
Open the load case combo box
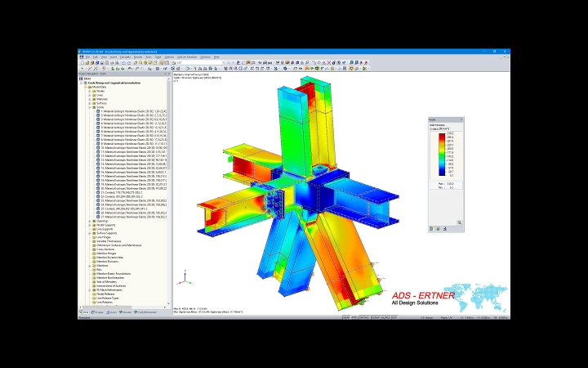point(199,63)
